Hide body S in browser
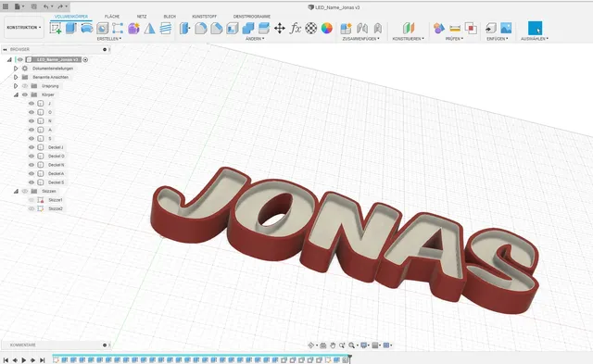 coord(32,139)
